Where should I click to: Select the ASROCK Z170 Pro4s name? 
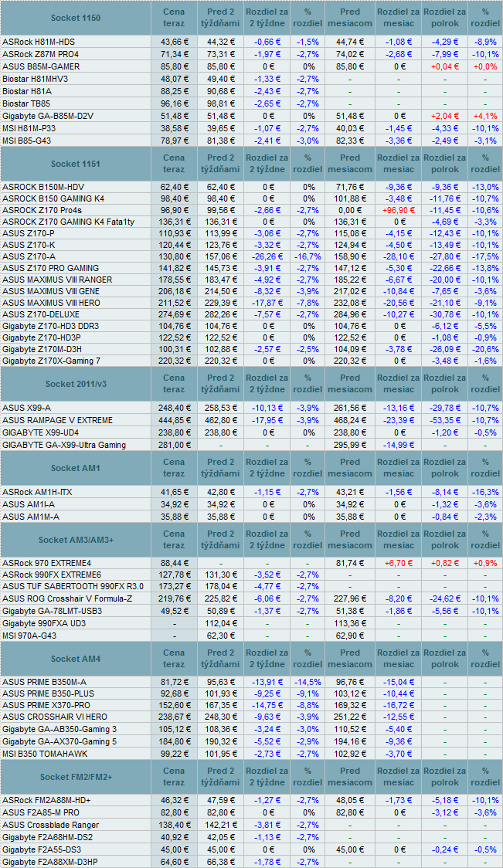click(x=42, y=210)
